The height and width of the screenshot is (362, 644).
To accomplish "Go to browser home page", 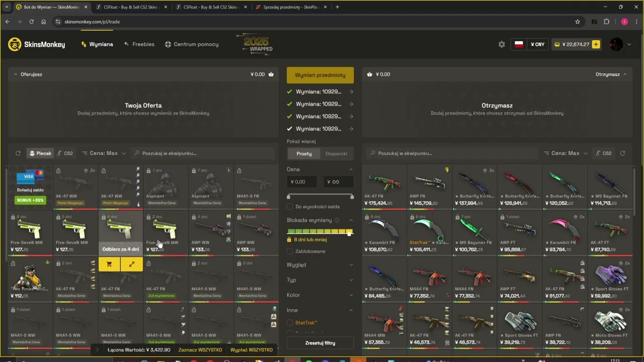I will (44, 22).
